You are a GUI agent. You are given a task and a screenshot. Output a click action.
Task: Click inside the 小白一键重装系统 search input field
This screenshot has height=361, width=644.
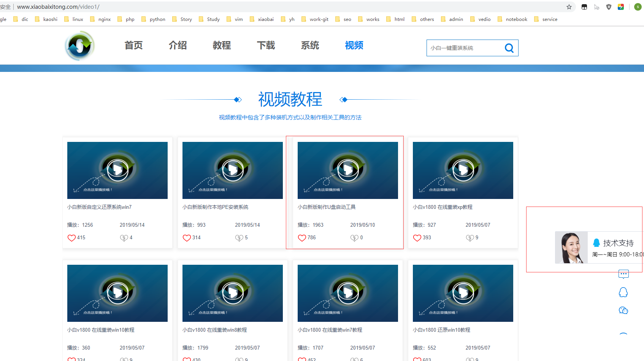464,48
